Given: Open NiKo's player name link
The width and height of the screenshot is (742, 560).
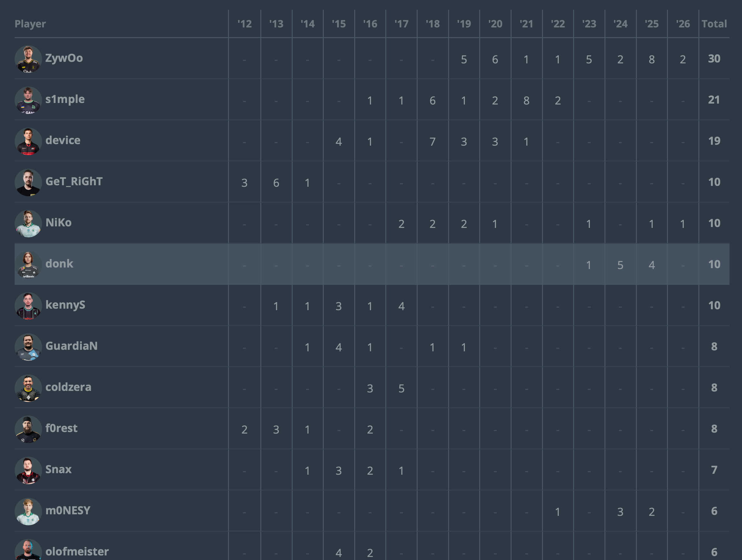Looking at the screenshot, I should [x=58, y=223].
